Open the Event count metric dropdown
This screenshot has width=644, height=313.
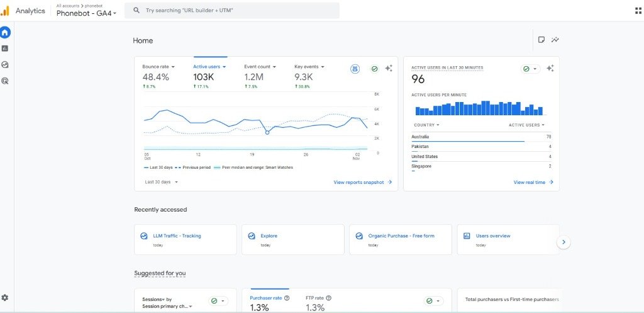click(260, 67)
